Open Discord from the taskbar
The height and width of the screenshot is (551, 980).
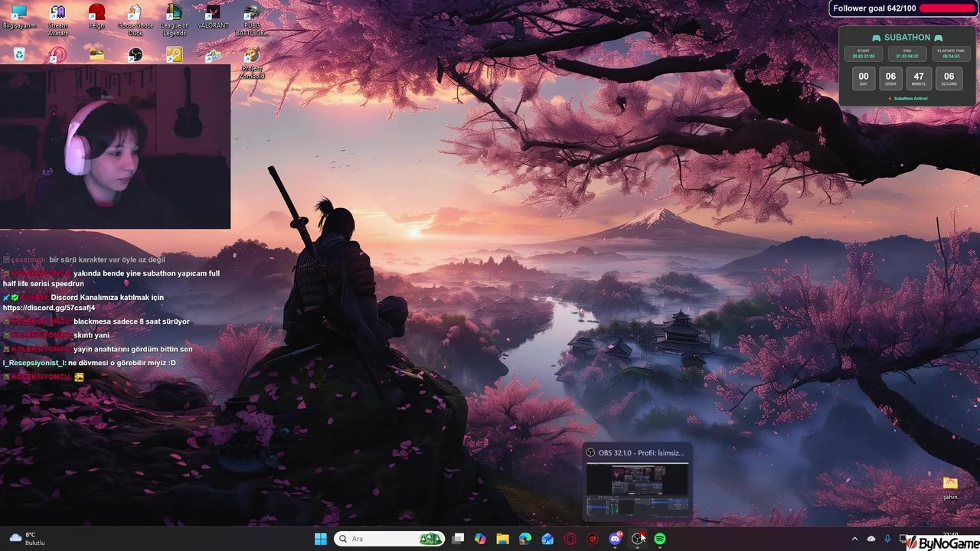pyautogui.click(x=615, y=539)
